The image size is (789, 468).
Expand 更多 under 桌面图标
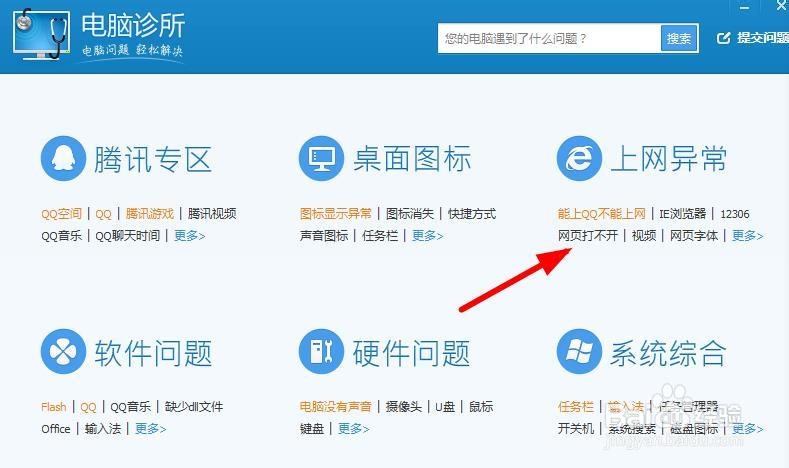[x=427, y=236]
